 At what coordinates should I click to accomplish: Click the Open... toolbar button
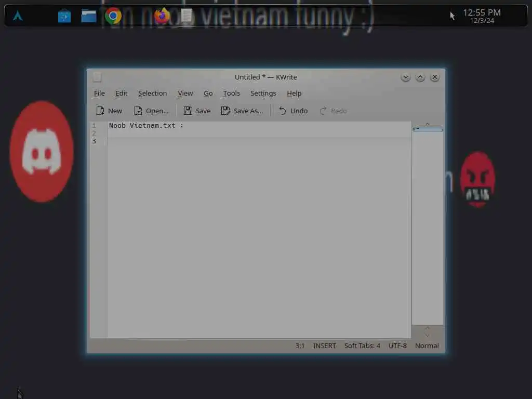tap(151, 111)
